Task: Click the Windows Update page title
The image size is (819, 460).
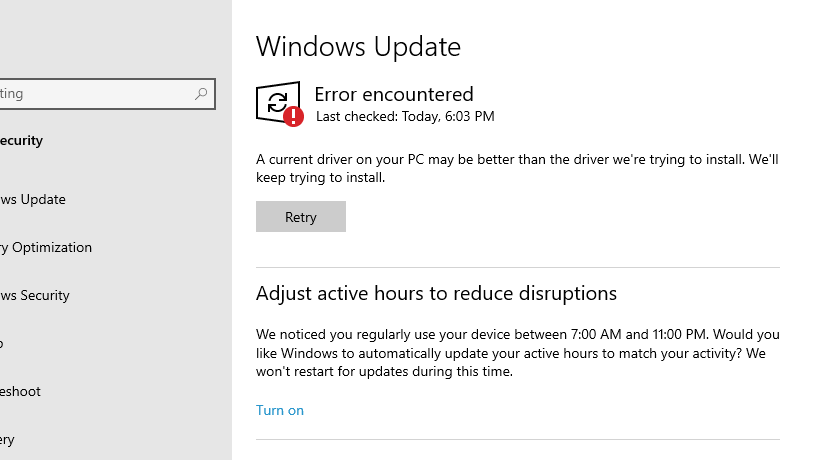Action: [x=358, y=46]
